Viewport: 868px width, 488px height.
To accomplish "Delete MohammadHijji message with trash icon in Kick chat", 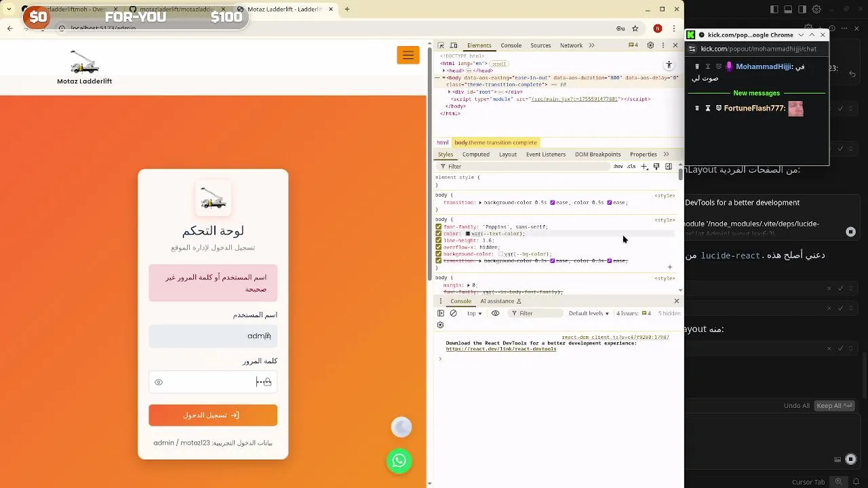I will point(697,67).
